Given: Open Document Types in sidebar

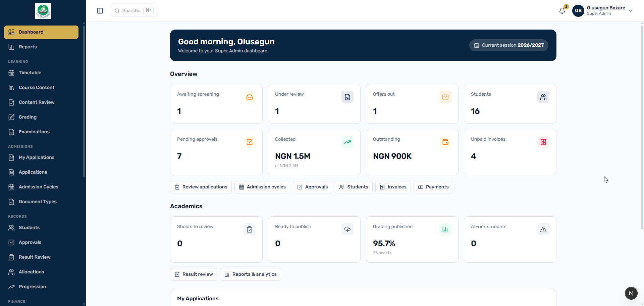Looking at the screenshot, I should [41, 202].
